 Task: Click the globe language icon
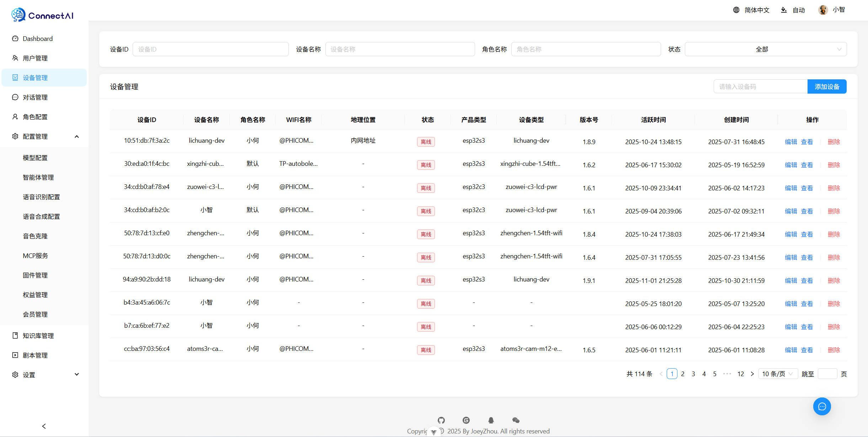click(736, 10)
